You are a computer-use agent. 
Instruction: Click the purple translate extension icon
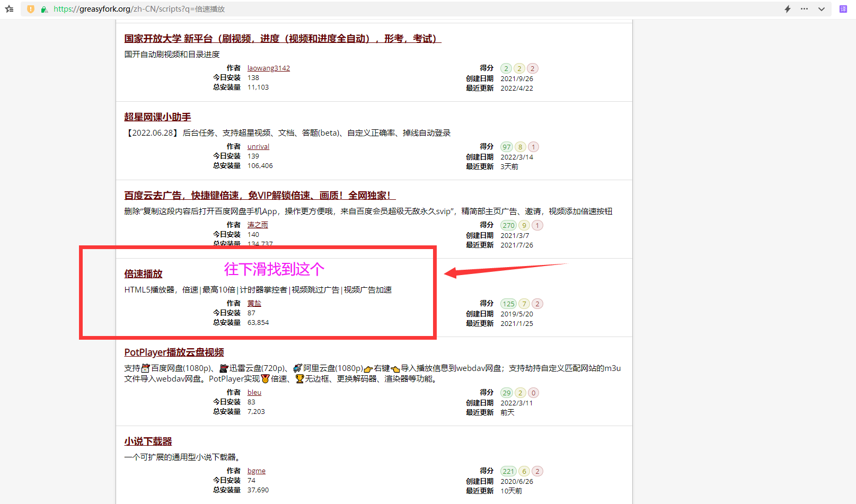[843, 9]
